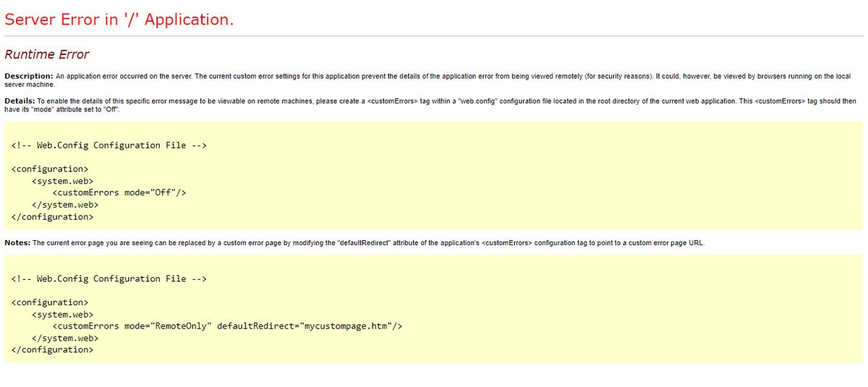Click the second code block's opening <system.web> tag
The width and height of the screenshot is (868, 387).
point(63,315)
